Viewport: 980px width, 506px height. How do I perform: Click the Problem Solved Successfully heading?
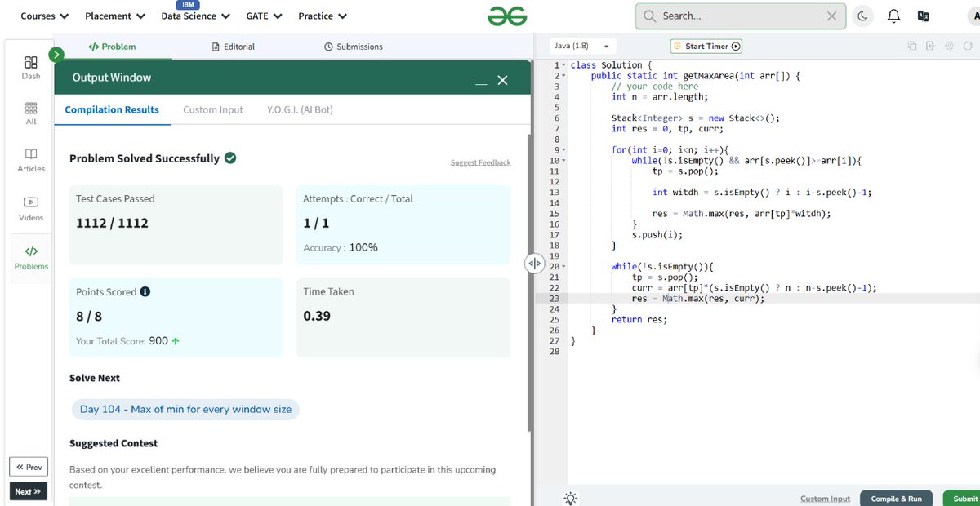tap(145, 158)
